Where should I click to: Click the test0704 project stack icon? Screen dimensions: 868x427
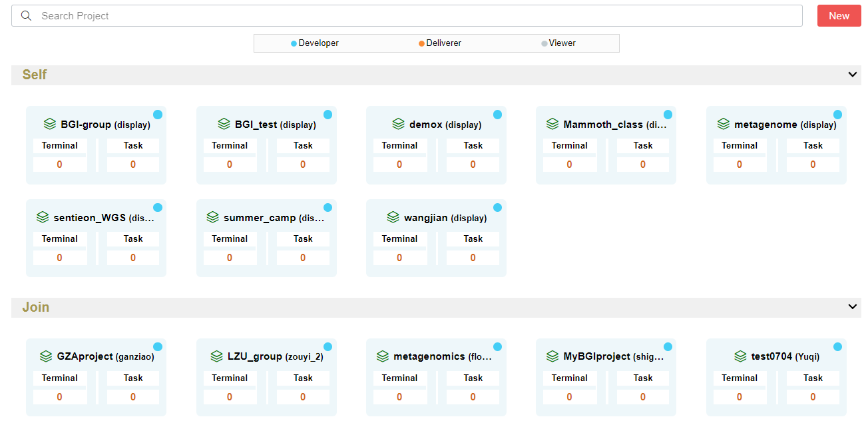tap(740, 356)
